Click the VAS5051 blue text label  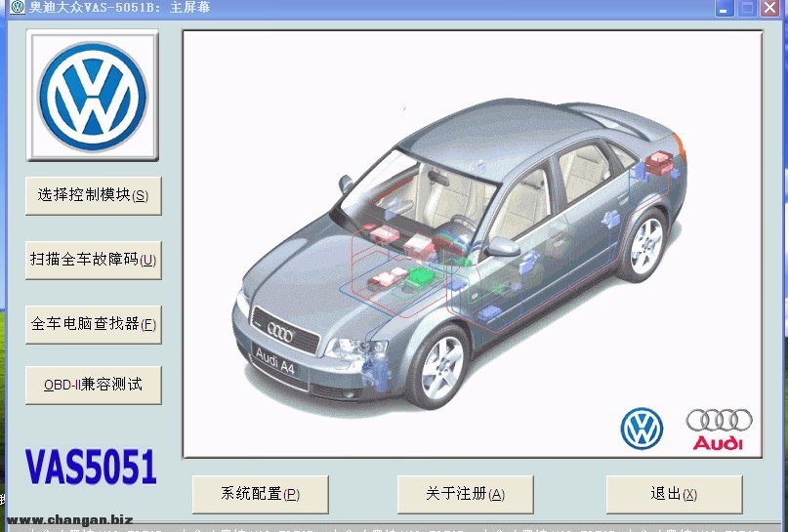(x=91, y=467)
